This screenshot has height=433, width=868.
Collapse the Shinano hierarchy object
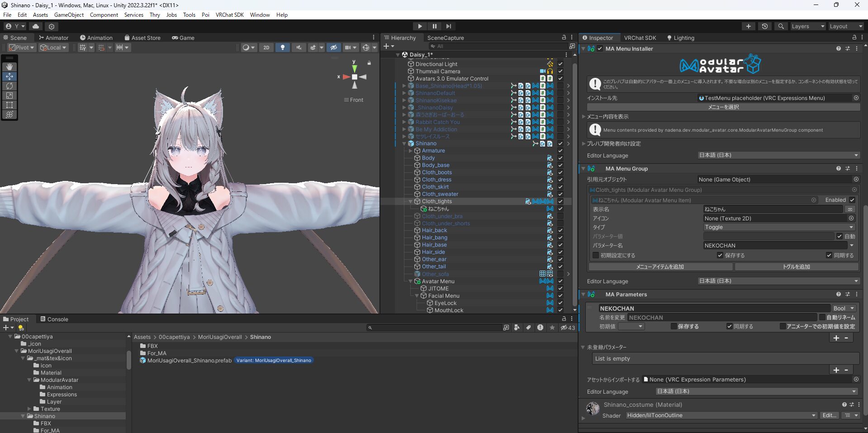tap(404, 143)
